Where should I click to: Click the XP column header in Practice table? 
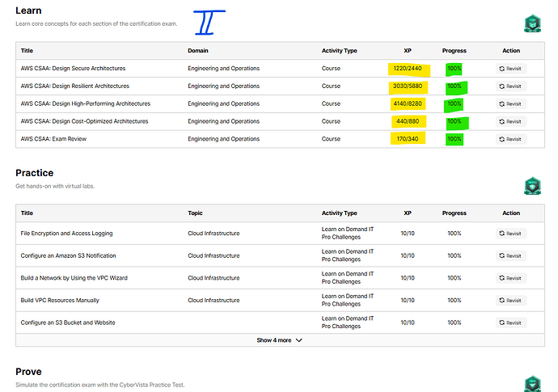(407, 213)
